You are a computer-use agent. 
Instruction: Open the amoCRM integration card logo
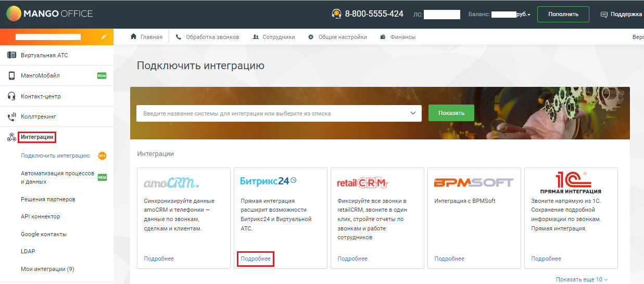click(171, 183)
